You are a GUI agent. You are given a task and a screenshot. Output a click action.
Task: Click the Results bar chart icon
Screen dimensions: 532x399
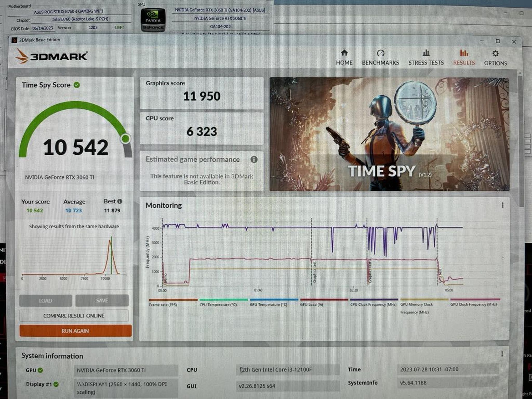(x=464, y=53)
